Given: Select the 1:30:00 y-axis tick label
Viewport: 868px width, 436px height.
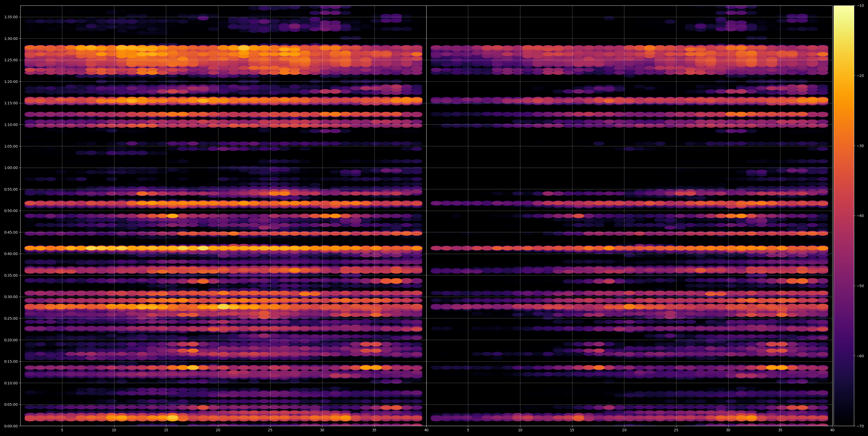Looking at the screenshot, I should 11,38.
